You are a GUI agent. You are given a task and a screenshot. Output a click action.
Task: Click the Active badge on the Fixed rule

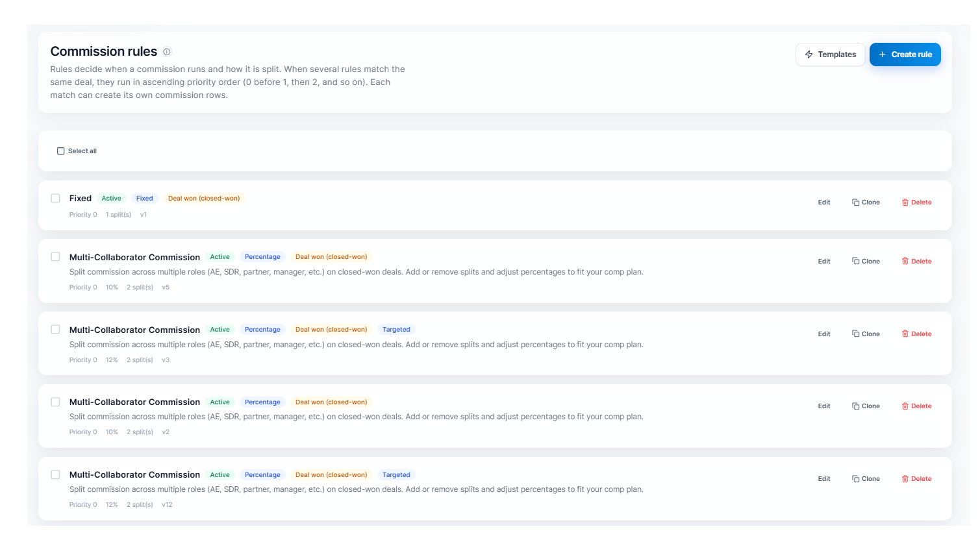[111, 199]
